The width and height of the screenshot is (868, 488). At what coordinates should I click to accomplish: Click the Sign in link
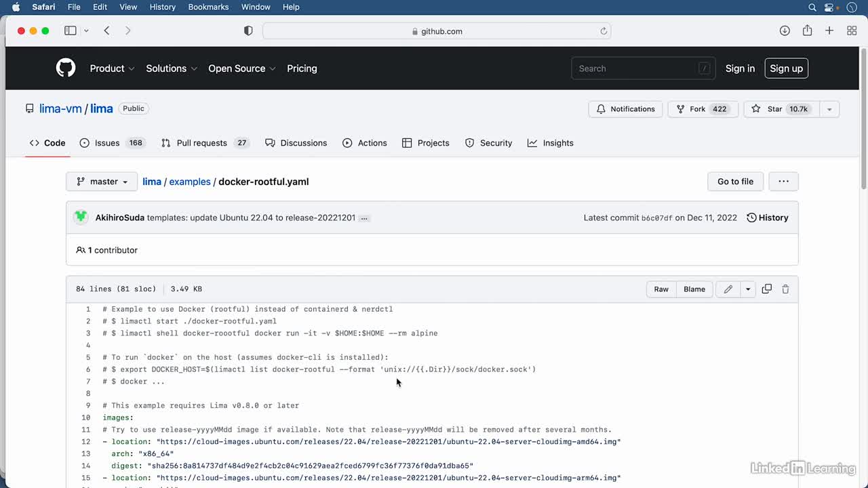tap(740, 68)
